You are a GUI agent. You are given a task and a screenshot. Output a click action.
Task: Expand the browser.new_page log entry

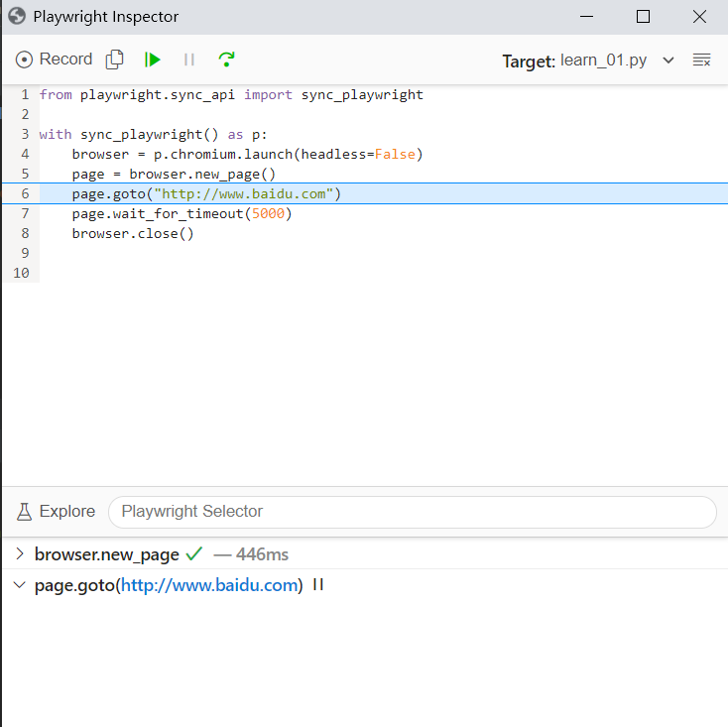[20, 553]
